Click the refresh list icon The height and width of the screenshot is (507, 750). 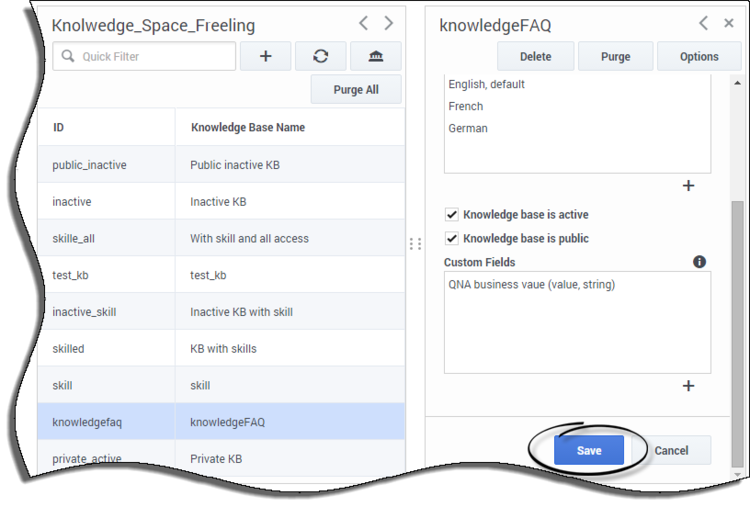(x=320, y=56)
